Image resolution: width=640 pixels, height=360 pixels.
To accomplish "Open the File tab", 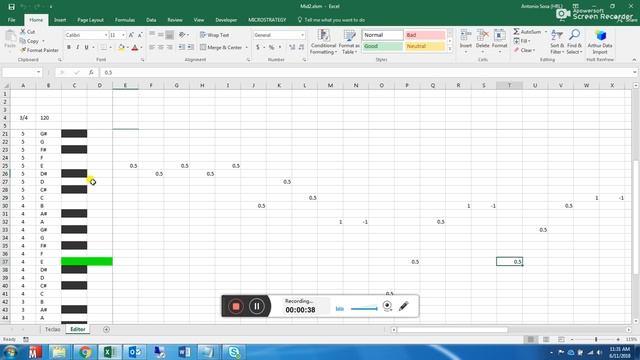I will click(x=11, y=20).
